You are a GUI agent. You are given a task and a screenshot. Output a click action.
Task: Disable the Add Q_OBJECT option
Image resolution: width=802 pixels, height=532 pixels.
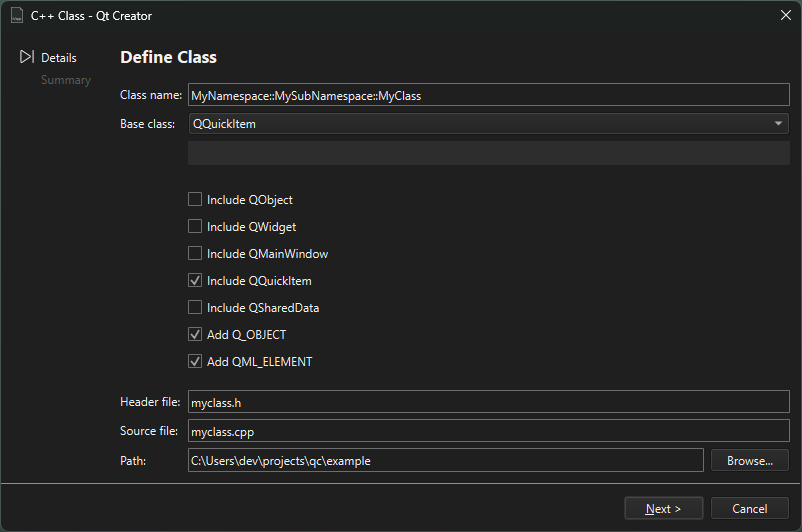coord(195,335)
